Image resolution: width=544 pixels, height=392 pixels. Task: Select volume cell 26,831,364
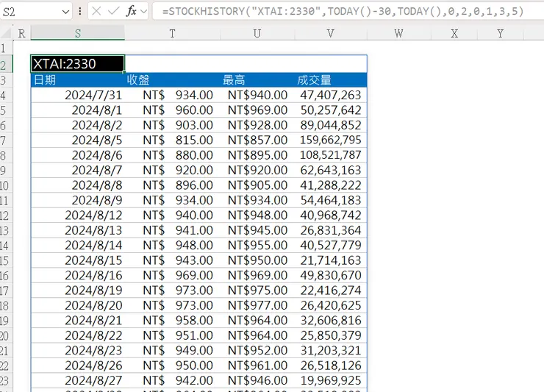point(331,230)
